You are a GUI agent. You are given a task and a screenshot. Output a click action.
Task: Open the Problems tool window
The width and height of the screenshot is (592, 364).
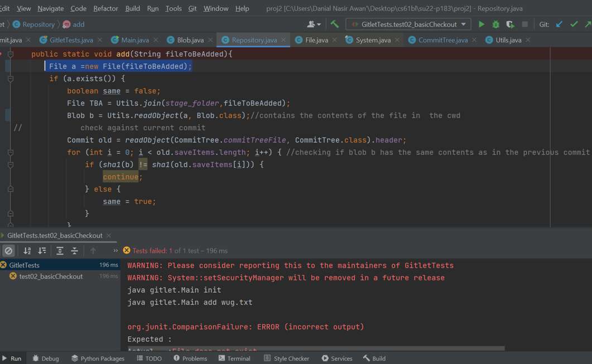(x=190, y=358)
